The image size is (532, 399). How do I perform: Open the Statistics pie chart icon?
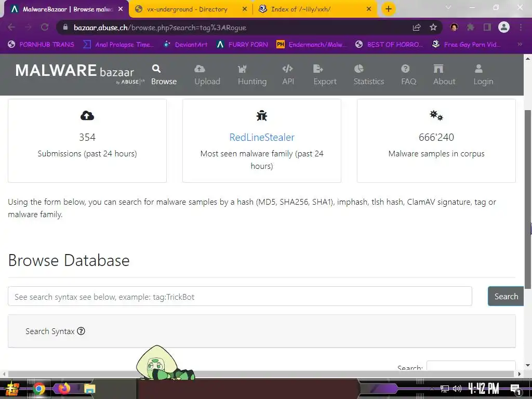[x=358, y=69]
